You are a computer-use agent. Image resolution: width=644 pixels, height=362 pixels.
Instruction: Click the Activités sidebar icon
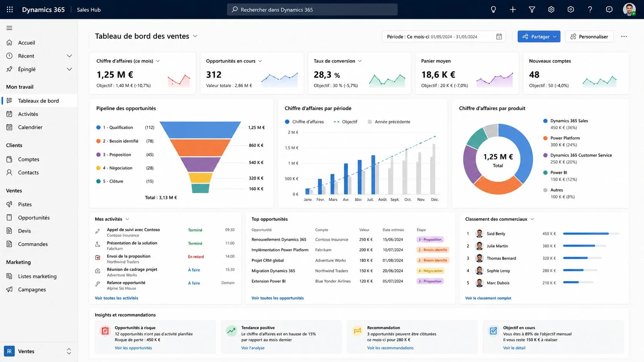point(9,114)
